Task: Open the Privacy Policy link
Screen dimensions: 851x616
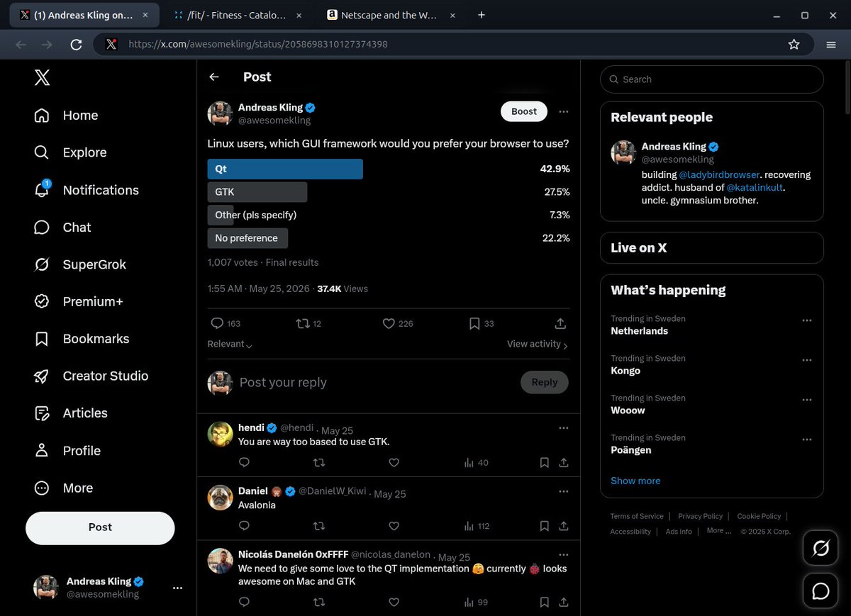Action: coord(700,516)
